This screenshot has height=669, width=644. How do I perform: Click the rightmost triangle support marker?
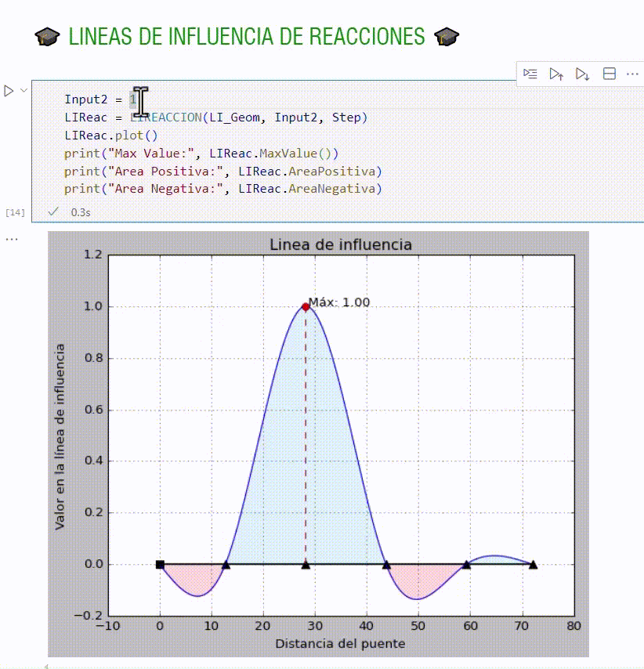[x=533, y=564]
